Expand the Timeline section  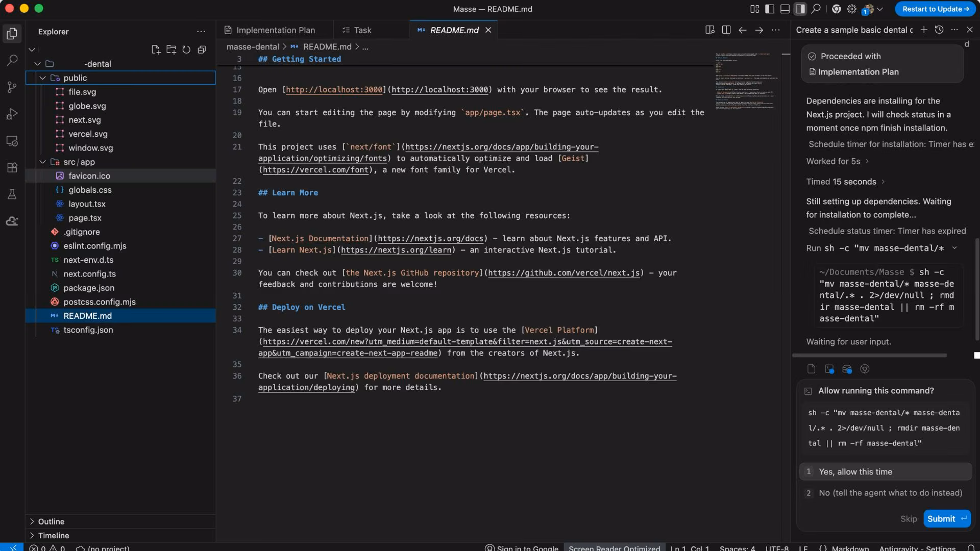[x=120, y=535]
